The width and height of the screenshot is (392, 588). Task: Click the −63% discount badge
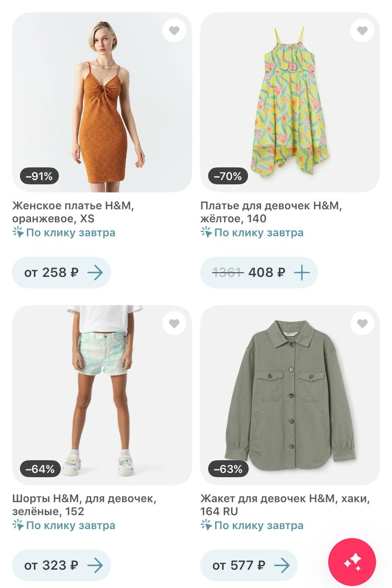click(228, 469)
